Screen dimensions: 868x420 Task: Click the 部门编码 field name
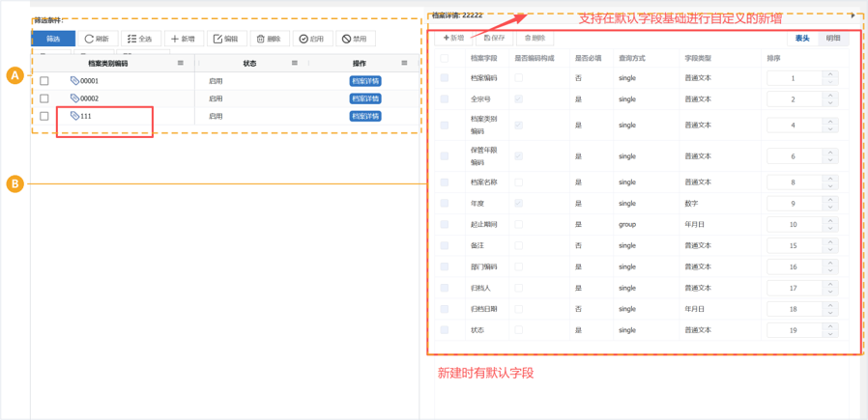484,266
